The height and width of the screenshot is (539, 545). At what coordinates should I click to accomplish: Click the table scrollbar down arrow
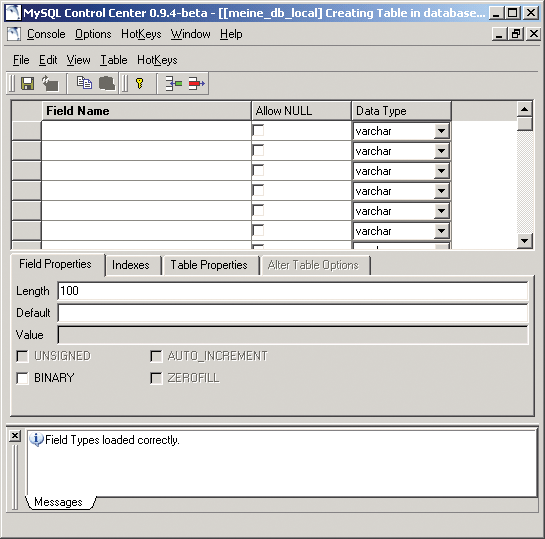click(x=525, y=240)
